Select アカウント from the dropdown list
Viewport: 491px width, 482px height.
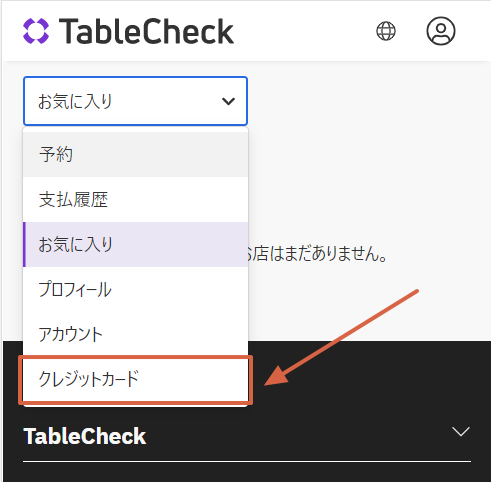click(135, 334)
